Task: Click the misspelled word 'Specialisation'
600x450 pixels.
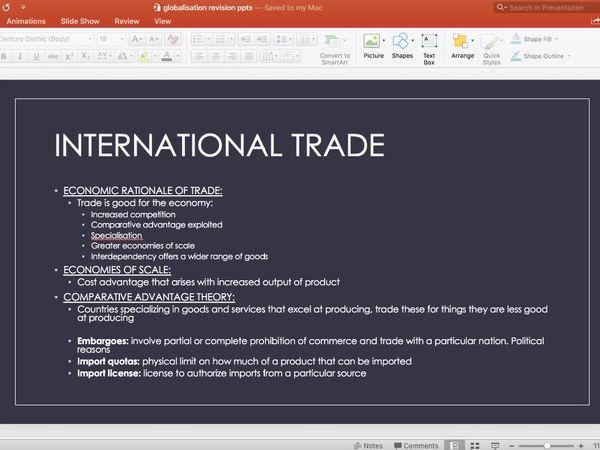Action: click(116, 235)
